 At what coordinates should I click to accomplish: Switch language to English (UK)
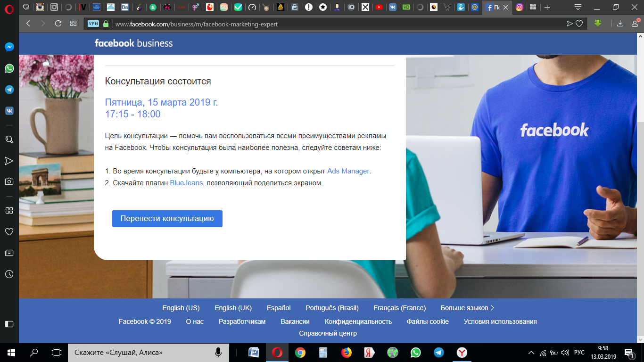(233, 308)
